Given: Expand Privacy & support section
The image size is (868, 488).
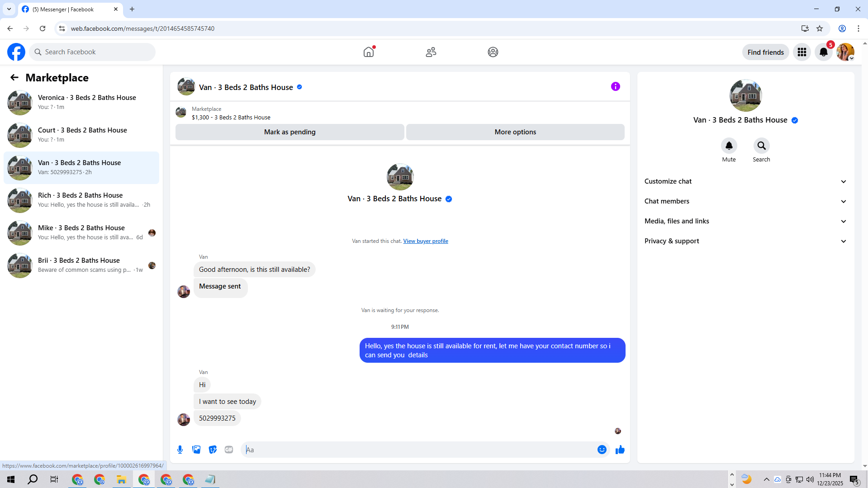Looking at the screenshot, I should (x=745, y=241).
